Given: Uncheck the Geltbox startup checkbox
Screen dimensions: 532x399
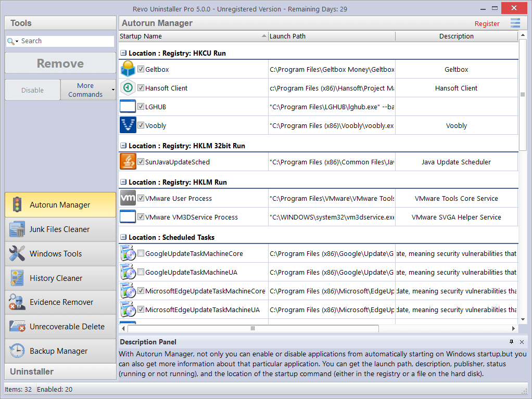Looking at the screenshot, I should 141,69.
